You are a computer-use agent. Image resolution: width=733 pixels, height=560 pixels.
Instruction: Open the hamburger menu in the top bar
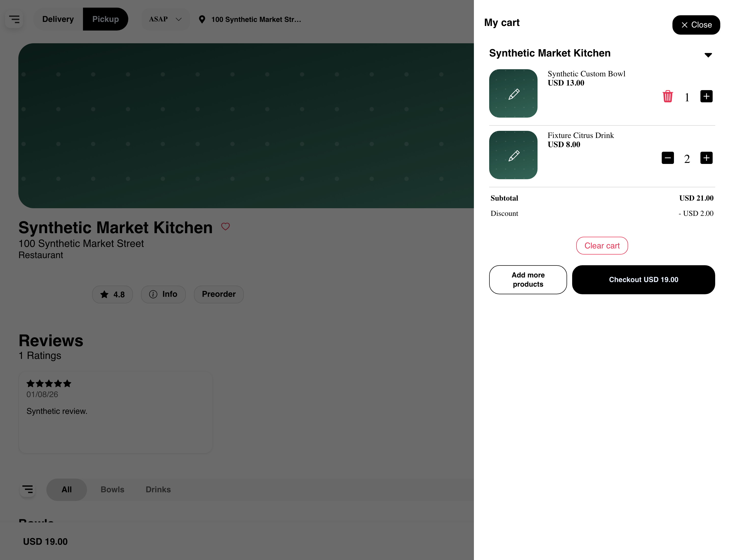[x=14, y=19]
